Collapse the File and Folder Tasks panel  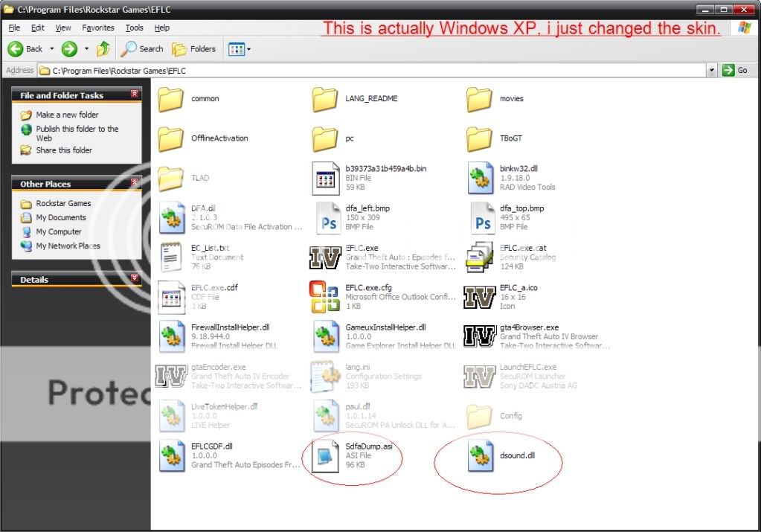tap(135, 94)
